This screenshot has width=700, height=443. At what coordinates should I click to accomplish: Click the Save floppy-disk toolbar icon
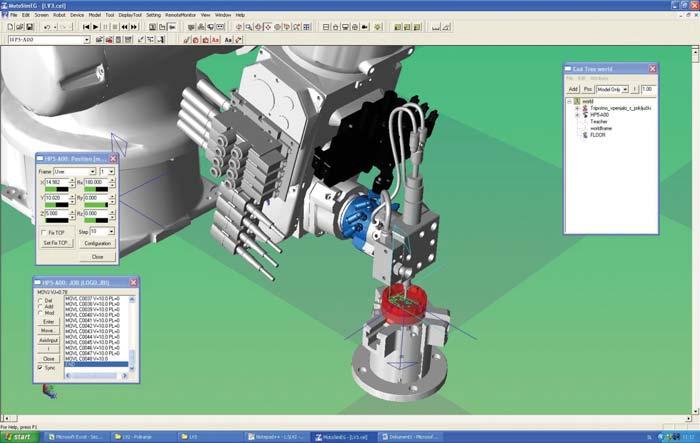[x=29, y=27]
